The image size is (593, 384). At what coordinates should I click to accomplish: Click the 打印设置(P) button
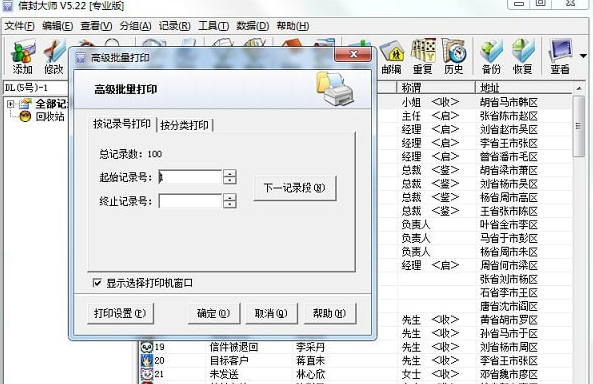coord(120,313)
